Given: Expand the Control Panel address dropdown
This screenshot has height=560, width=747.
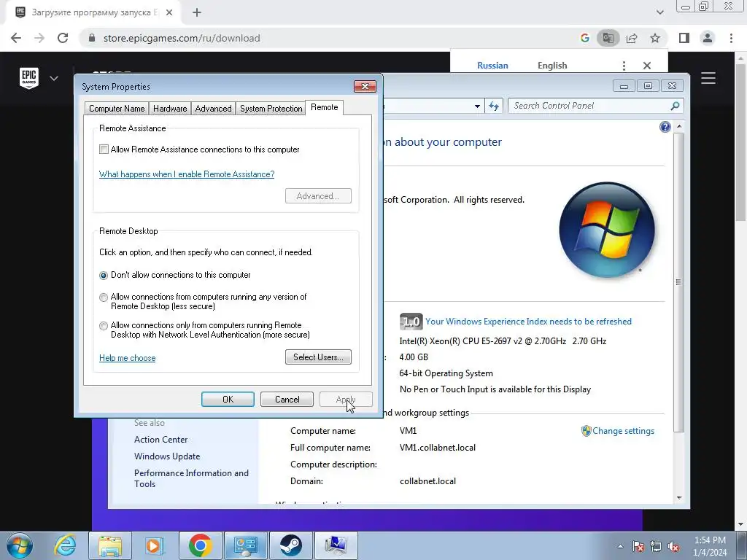Looking at the screenshot, I should tap(477, 106).
